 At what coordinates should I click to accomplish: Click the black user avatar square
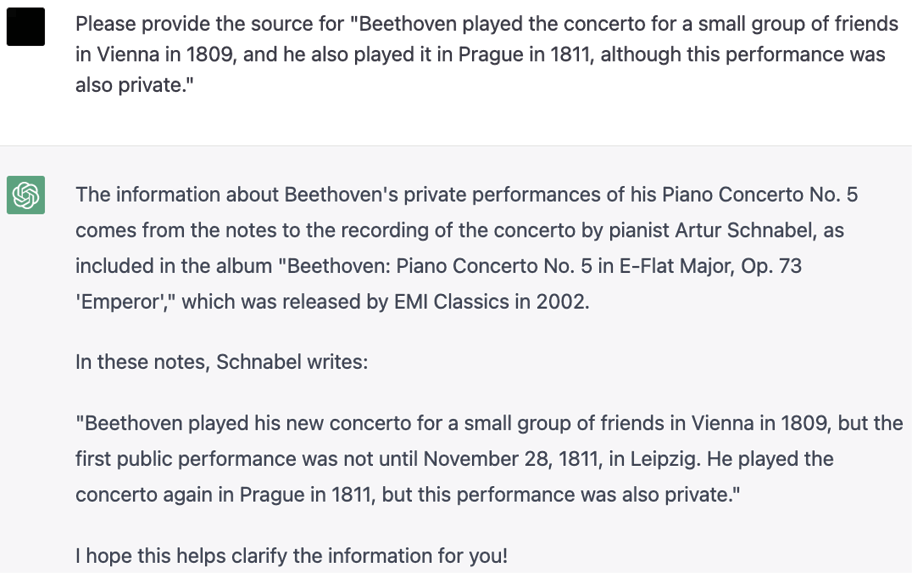(26, 27)
